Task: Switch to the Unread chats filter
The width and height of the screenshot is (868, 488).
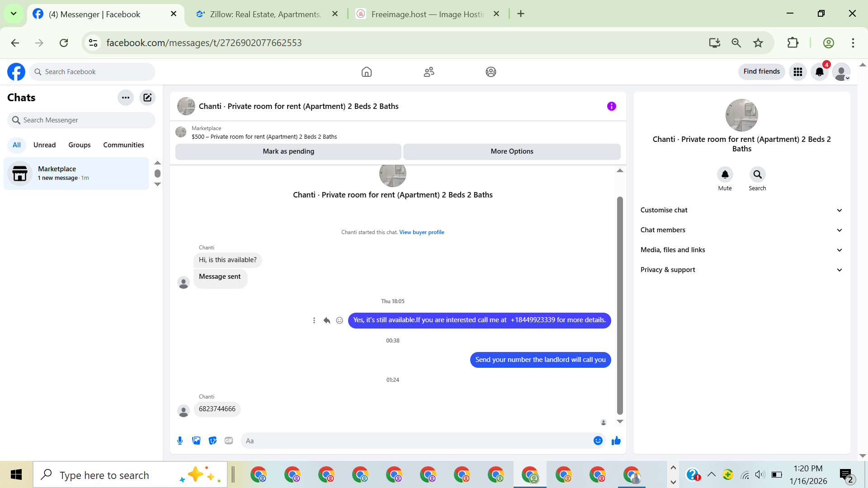Action: click(x=44, y=145)
